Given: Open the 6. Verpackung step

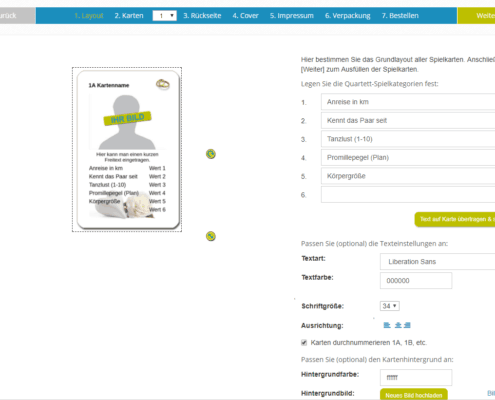Looking at the screenshot, I should click(348, 16).
